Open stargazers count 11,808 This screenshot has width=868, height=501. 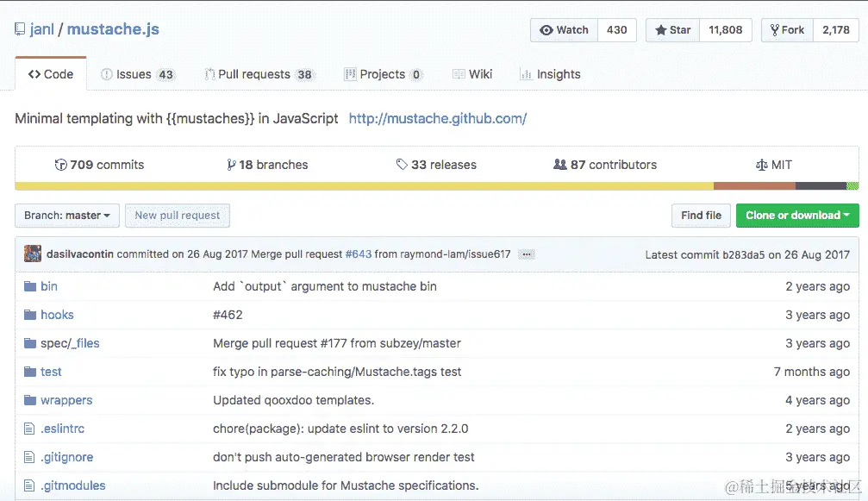tap(726, 30)
